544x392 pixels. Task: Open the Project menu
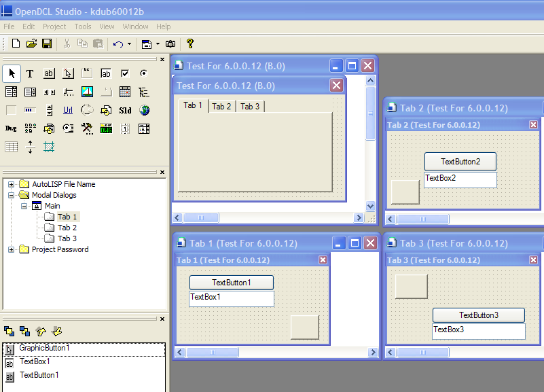pyautogui.click(x=54, y=26)
